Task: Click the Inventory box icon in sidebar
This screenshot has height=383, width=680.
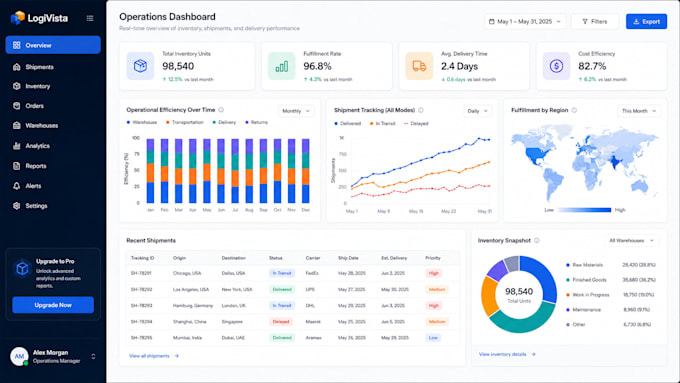Action: click(x=16, y=86)
